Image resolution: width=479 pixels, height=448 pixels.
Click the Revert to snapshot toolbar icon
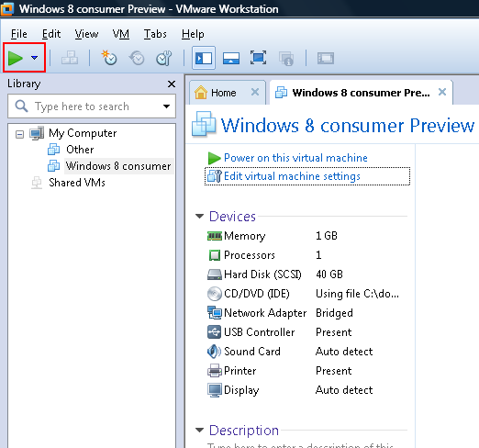[137, 58]
